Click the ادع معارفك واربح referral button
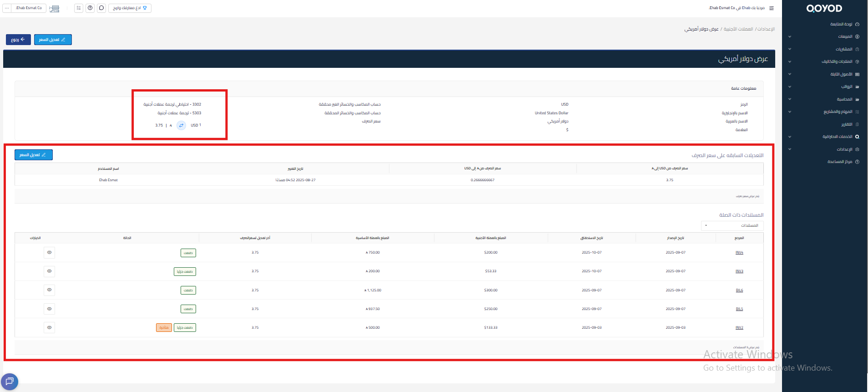The height and width of the screenshot is (392, 868). pyautogui.click(x=130, y=8)
